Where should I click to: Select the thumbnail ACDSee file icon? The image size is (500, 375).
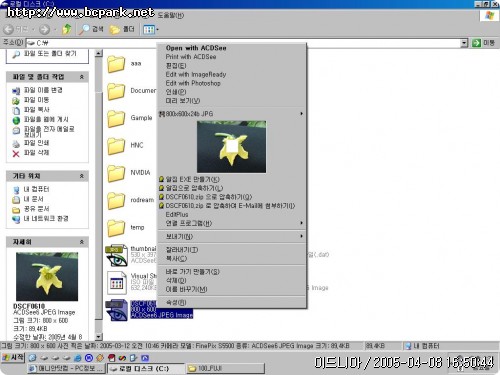116,255
